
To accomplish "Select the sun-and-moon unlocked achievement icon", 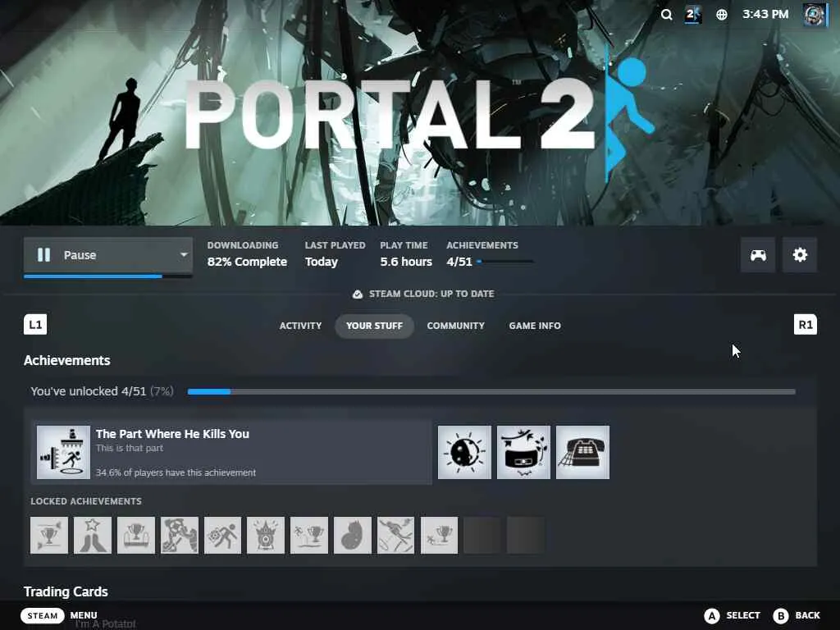I will pos(464,452).
